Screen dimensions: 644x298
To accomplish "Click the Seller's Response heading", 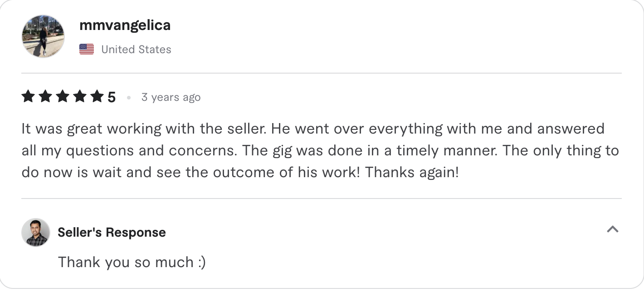I will pyautogui.click(x=111, y=232).
